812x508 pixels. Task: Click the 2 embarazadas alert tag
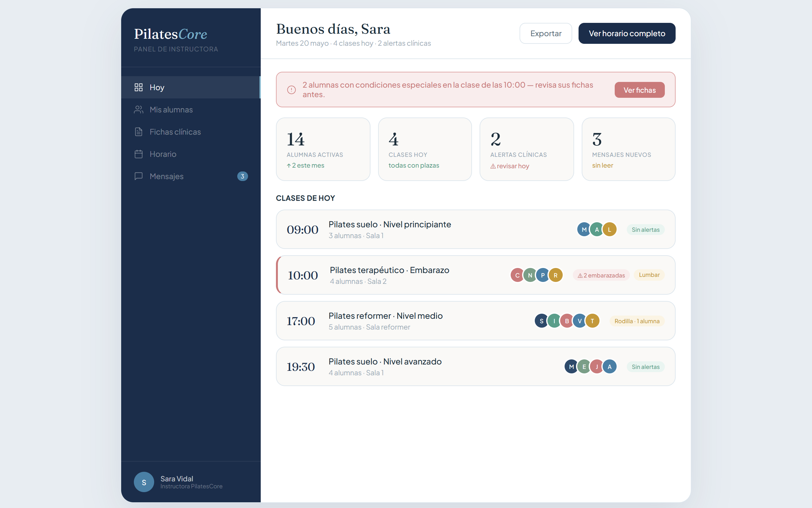tap(601, 275)
